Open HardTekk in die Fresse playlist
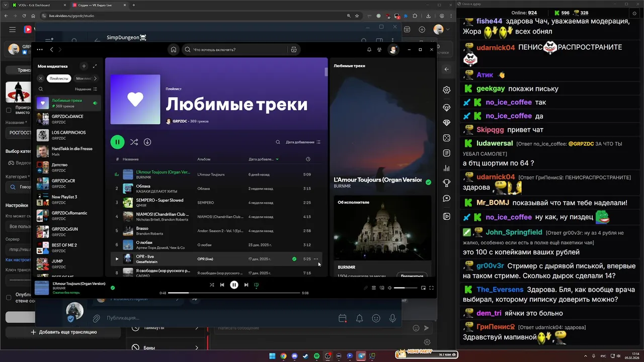This screenshot has width=644, height=362. pyautogui.click(x=68, y=151)
